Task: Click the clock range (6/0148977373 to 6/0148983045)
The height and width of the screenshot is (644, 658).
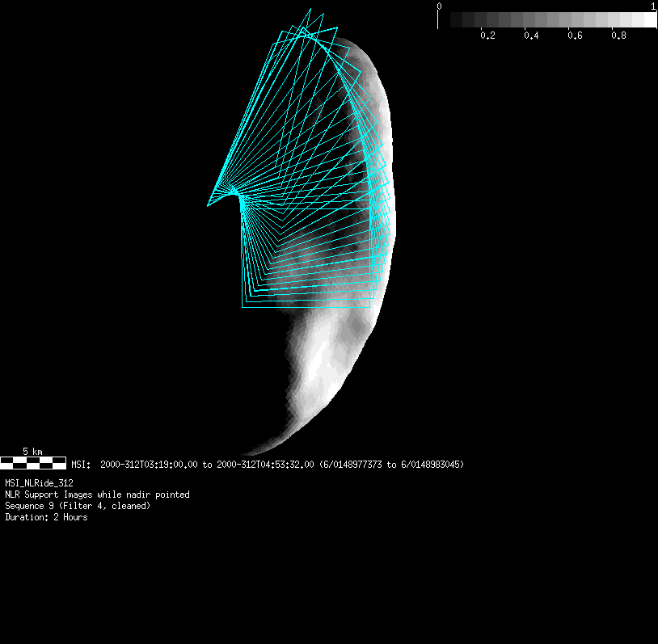Action: click(391, 465)
